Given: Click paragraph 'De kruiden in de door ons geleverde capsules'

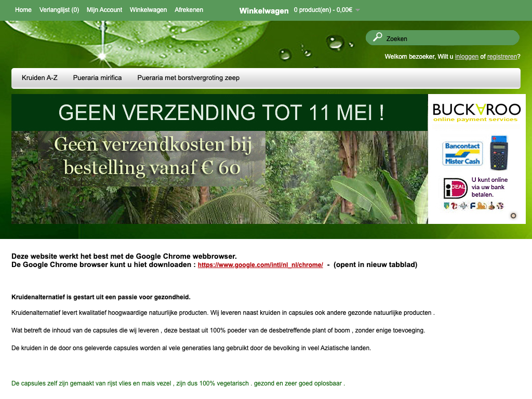Looking at the screenshot, I should [x=191, y=348].
